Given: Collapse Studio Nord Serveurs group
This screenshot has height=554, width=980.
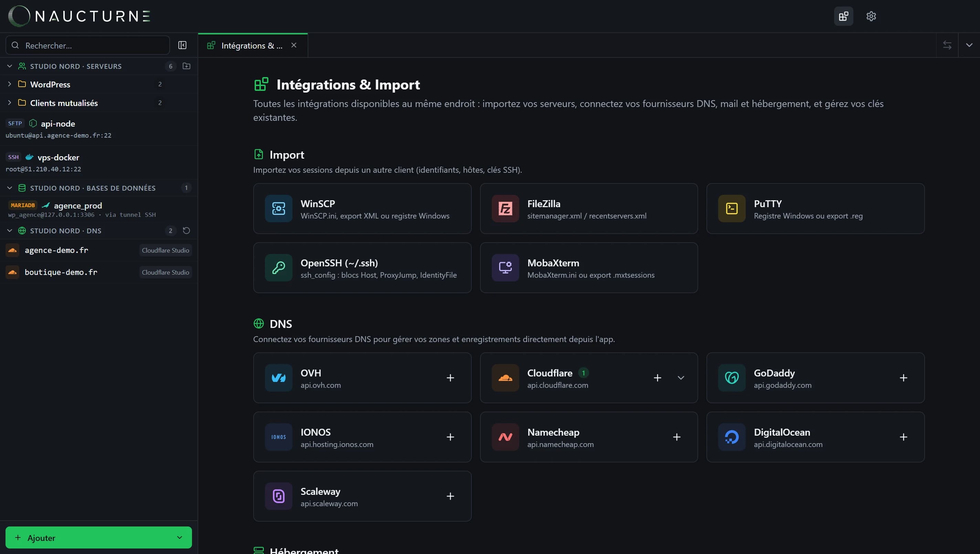Looking at the screenshot, I should coord(10,66).
